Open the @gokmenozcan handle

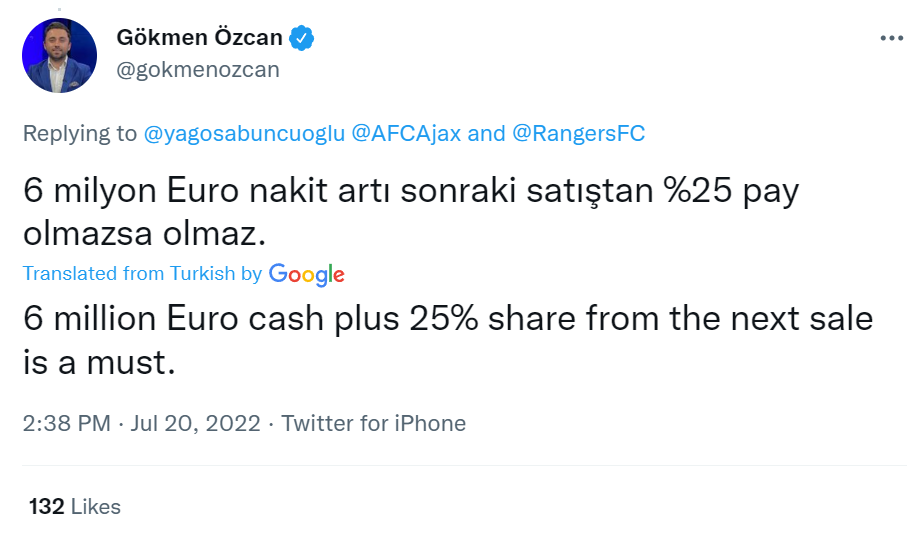198,70
